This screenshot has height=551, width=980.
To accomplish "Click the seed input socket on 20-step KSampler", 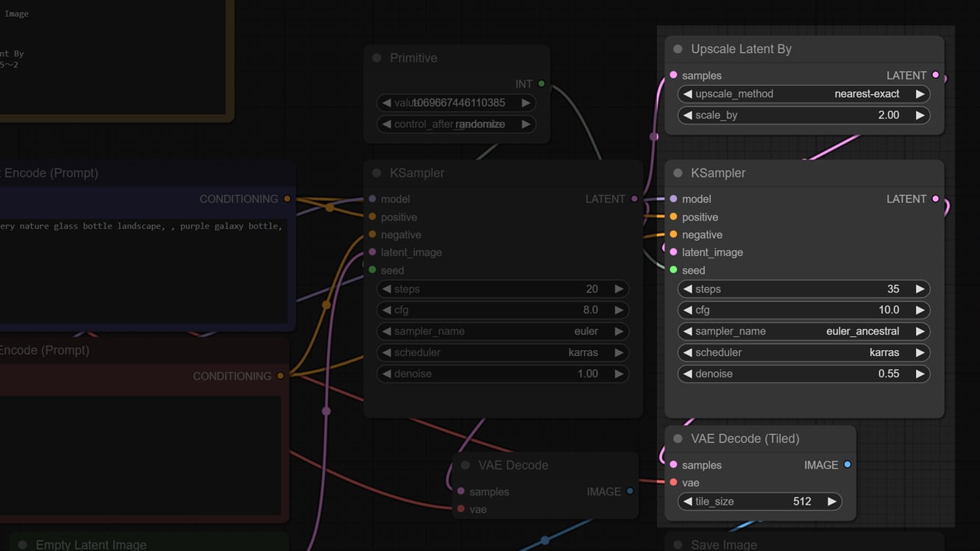I will [372, 270].
